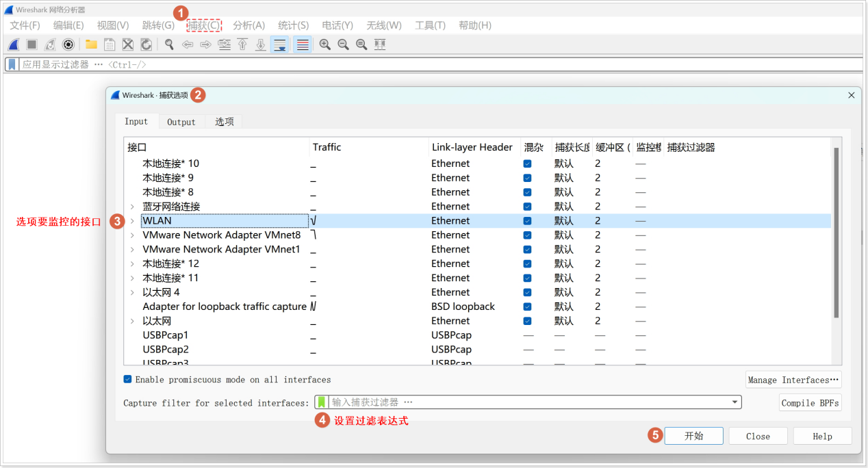Screen dimensions: 868x468
Task: Switch to the 选项 tab
Action: (225, 122)
